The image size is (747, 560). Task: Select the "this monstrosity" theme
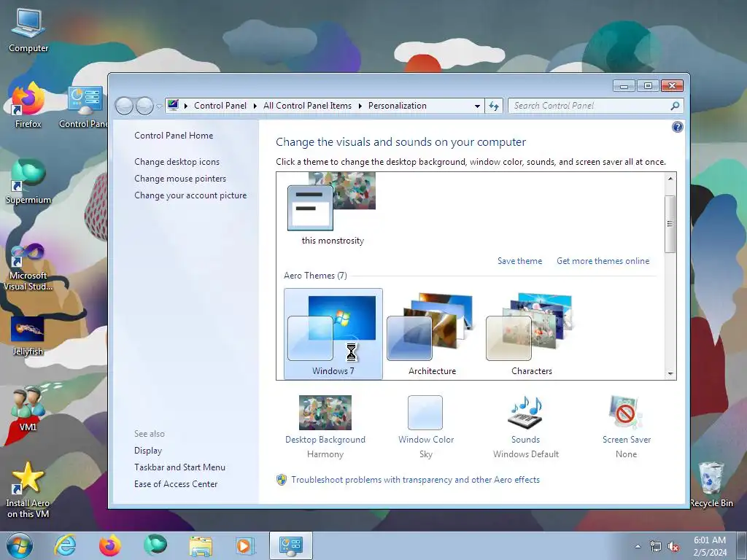333,209
